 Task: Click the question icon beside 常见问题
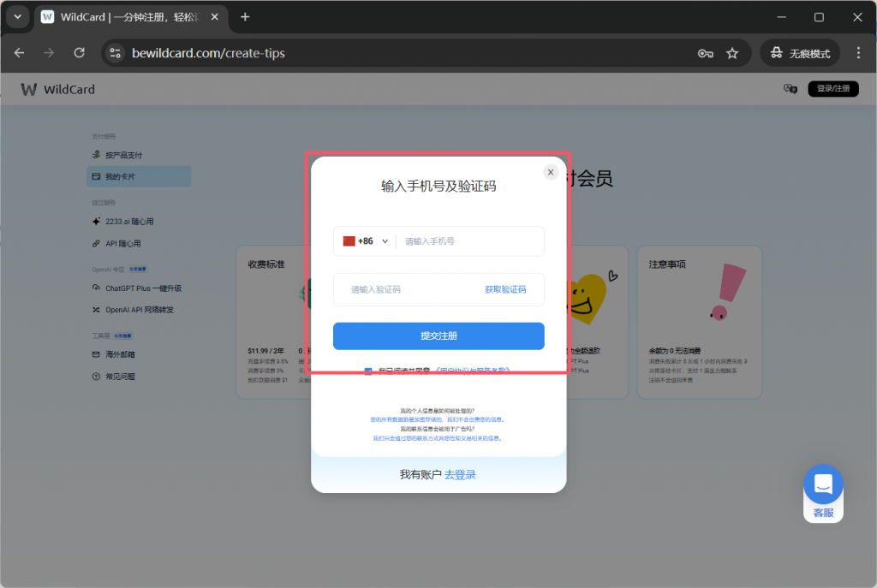[96, 376]
